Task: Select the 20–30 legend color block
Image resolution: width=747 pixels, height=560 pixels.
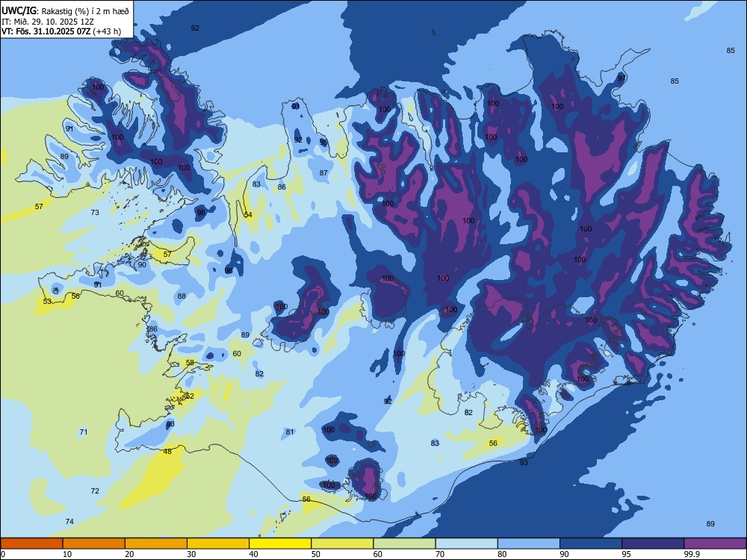Action: point(156,544)
